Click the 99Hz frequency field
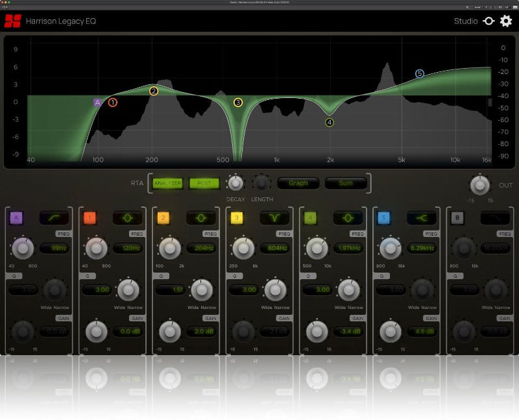 point(54,248)
